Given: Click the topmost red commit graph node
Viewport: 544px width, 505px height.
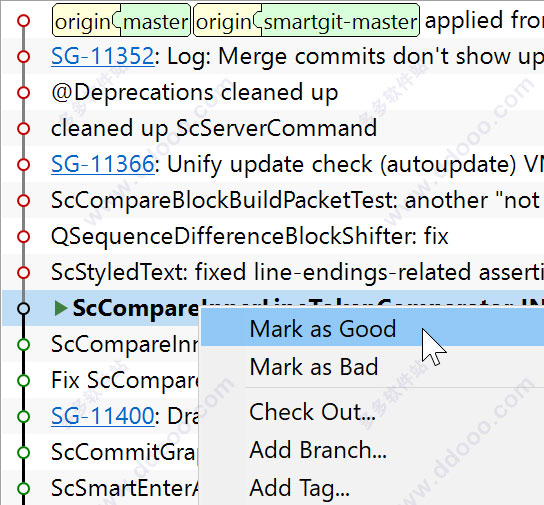Looking at the screenshot, I should coord(24,21).
